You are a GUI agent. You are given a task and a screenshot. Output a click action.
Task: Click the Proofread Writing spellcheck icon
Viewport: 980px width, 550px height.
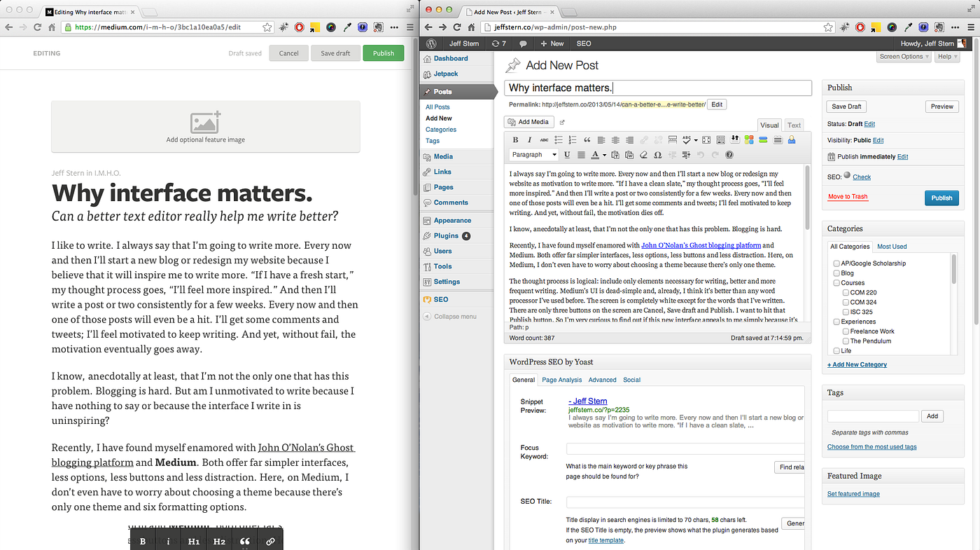(686, 139)
